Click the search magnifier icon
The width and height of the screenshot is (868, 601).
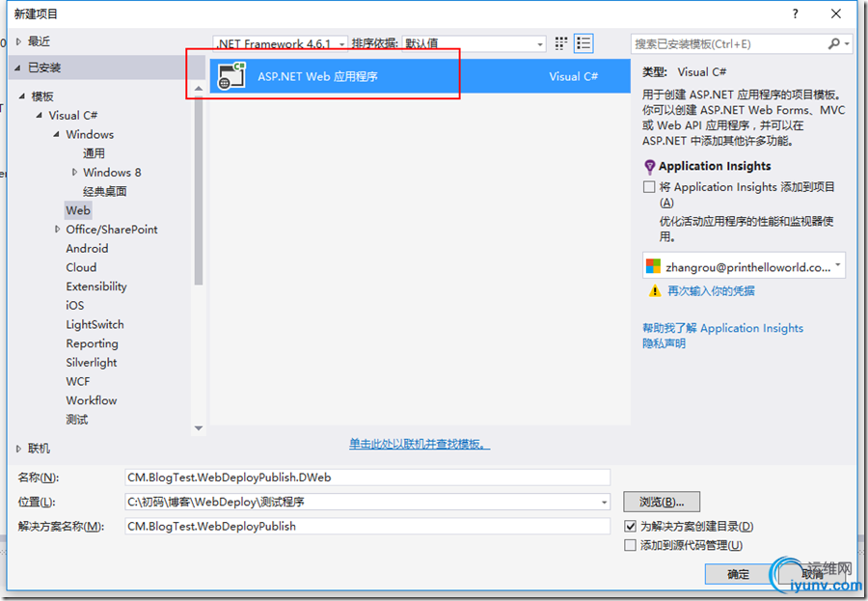click(833, 43)
